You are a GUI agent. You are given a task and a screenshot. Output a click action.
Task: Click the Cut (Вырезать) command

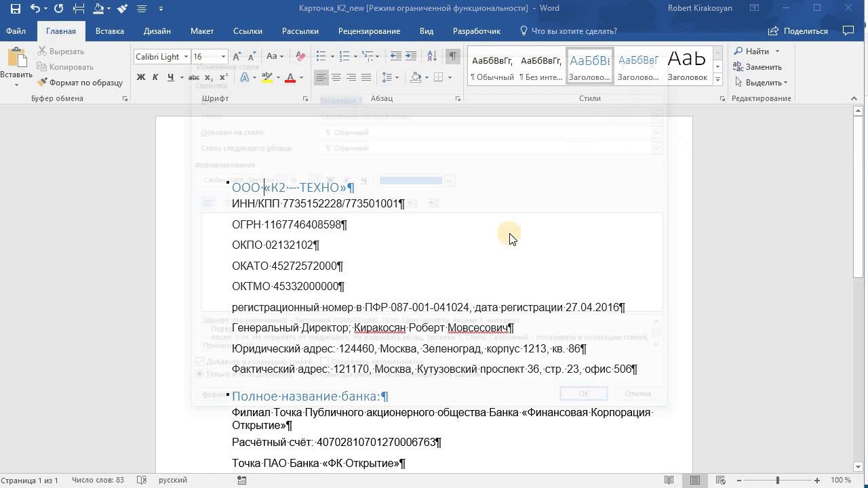pyautogui.click(x=61, y=52)
